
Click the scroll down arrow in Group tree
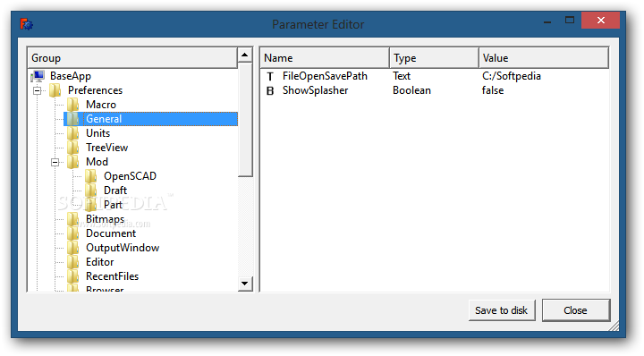[245, 284]
